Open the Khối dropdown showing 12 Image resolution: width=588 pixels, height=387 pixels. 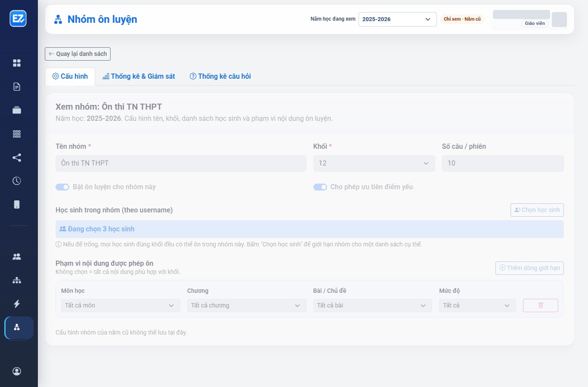(x=374, y=163)
